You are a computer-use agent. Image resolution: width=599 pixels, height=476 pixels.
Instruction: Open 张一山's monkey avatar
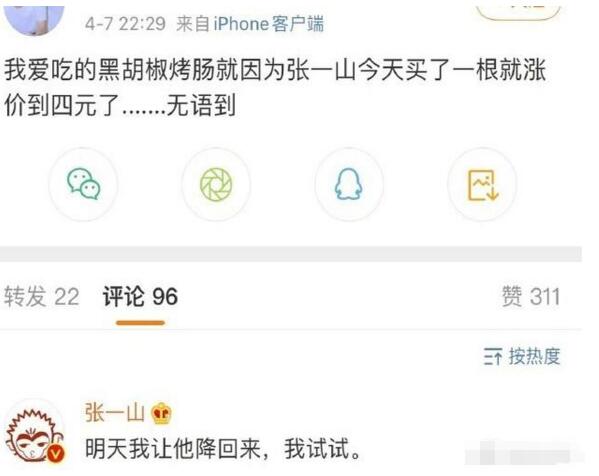click(x=34, y=435)
